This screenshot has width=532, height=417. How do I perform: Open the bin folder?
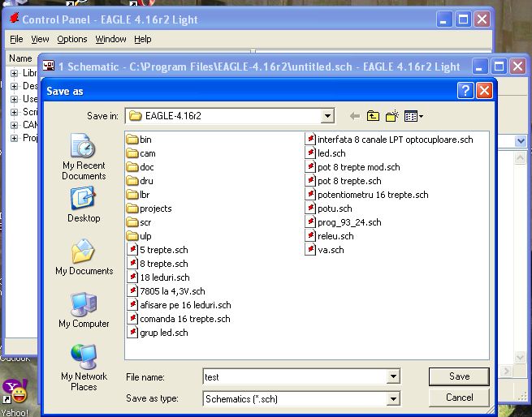pos(139,140)
